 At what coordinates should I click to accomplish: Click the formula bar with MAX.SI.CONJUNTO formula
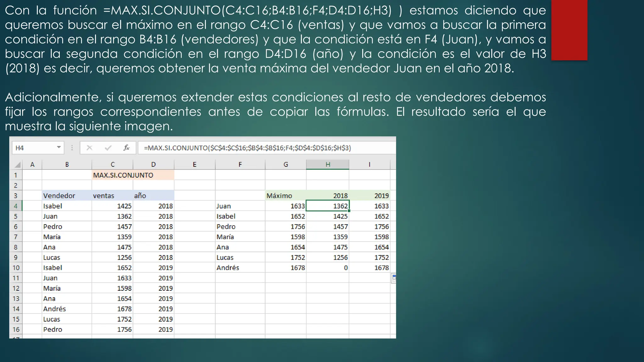[267, 148]
